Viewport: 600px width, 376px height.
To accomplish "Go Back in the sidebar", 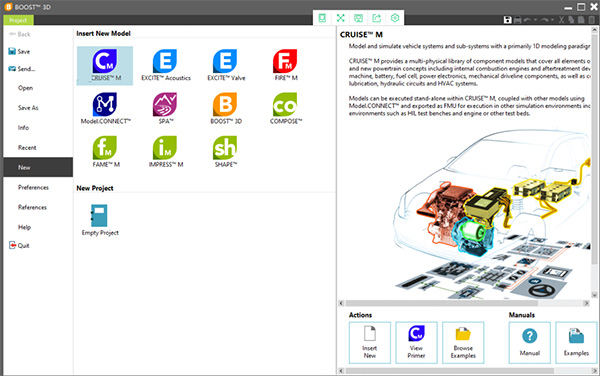I will click(x=20, y=34).
